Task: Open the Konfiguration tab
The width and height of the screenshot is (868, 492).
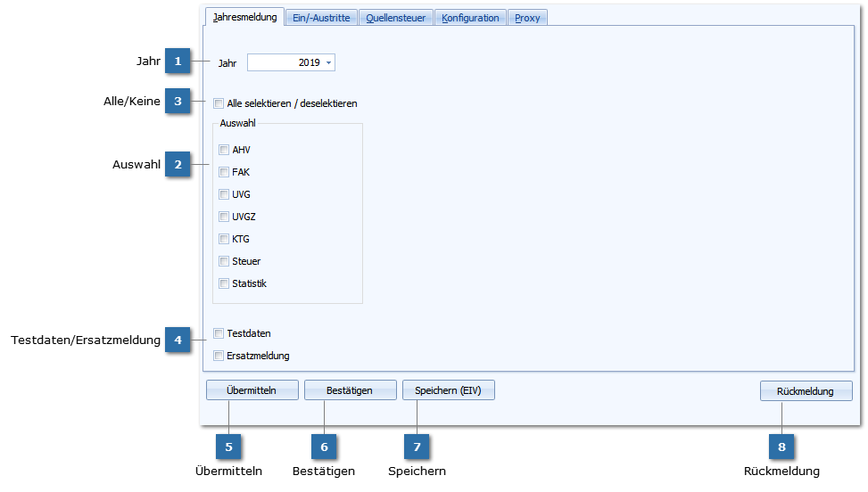Action: (x=470, y=18)
